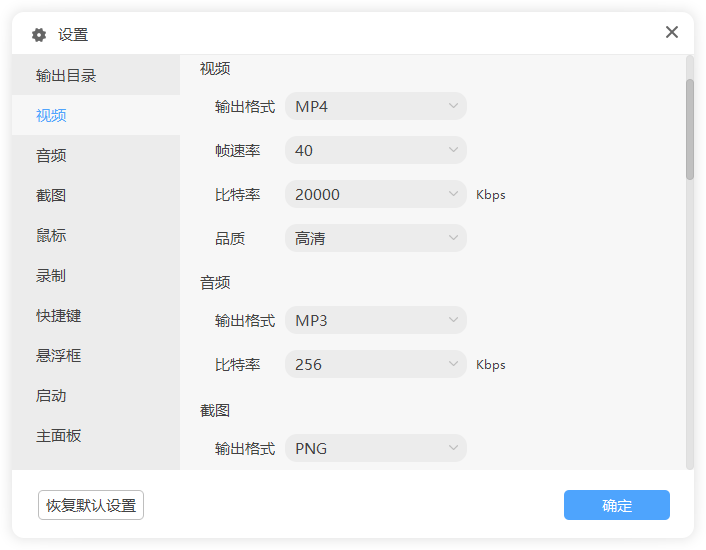Screen dimensions: 706x550
Task: Expand the screenshot 输出格式 PNG dropdown
Action: [375, 448]
